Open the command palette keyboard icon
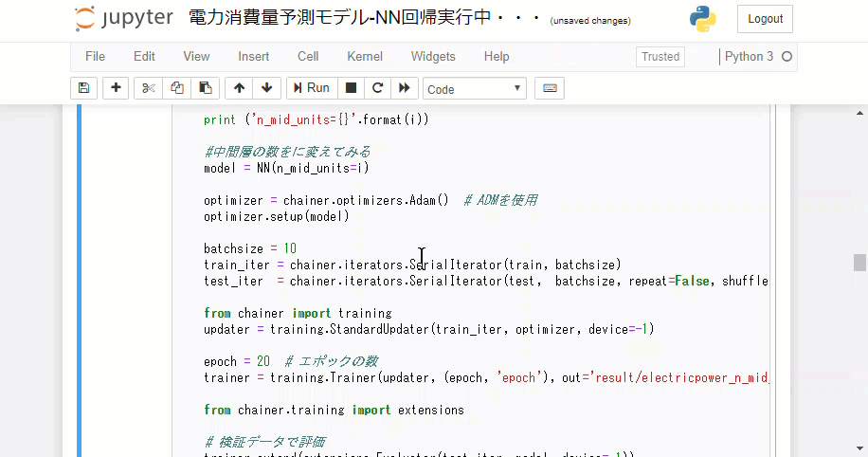The height and width of the screenshot is (457, 868). (550, 88)
